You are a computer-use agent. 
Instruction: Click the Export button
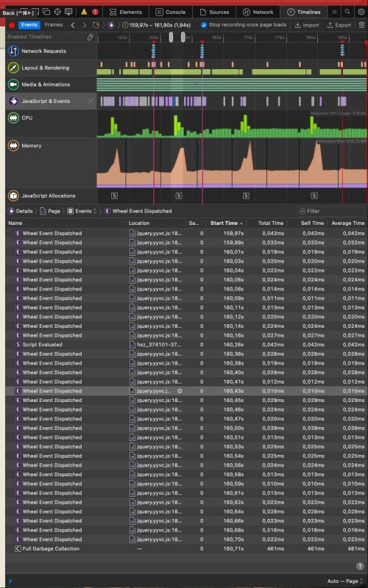(x=339, y=25)
